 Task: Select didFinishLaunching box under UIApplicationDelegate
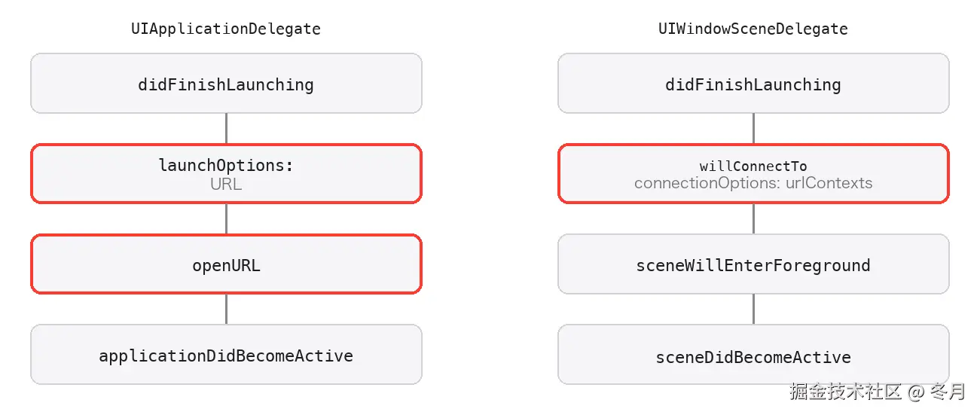pos(226,84)
